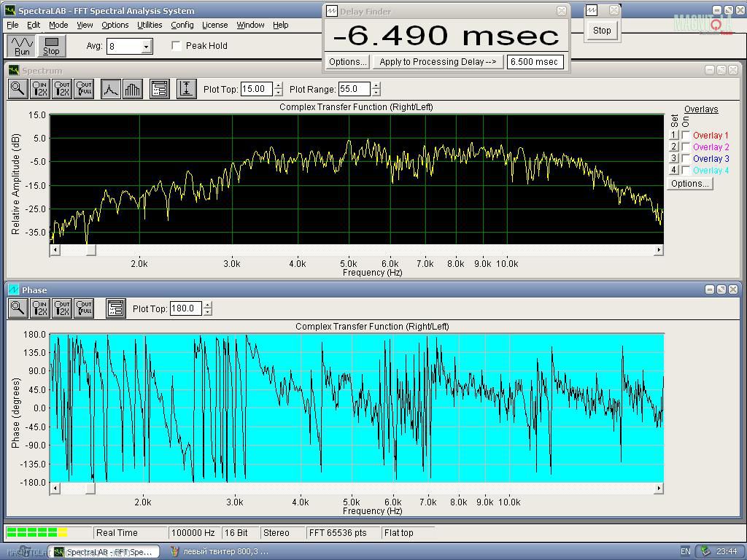Image resolution: width=747 pixels, height=560 pixels.
Task: Click Apply to Processing Delay button
Action: click(438, 62)
